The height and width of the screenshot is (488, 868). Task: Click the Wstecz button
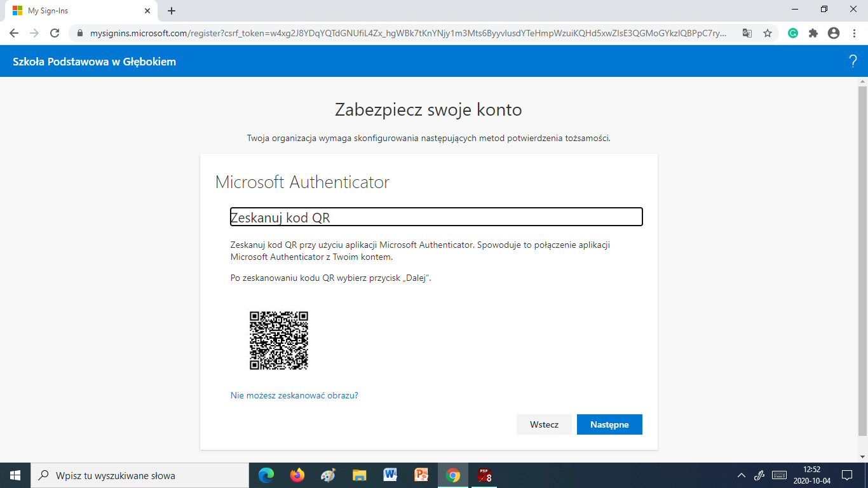click(x=544, y=424)
